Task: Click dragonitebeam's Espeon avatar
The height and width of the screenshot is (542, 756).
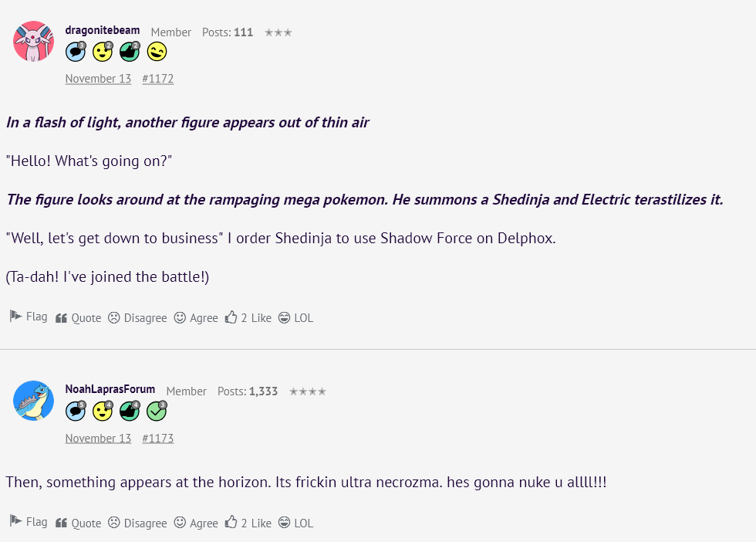Action: (x=33, y=42)
